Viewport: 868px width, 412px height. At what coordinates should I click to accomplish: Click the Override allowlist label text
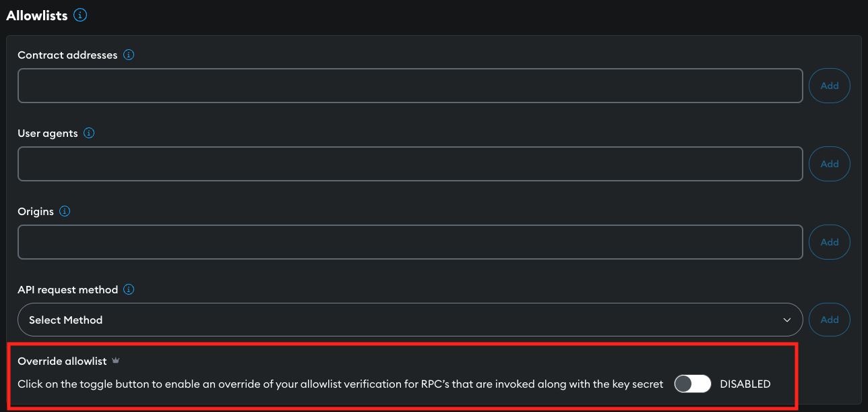[62, 361]
